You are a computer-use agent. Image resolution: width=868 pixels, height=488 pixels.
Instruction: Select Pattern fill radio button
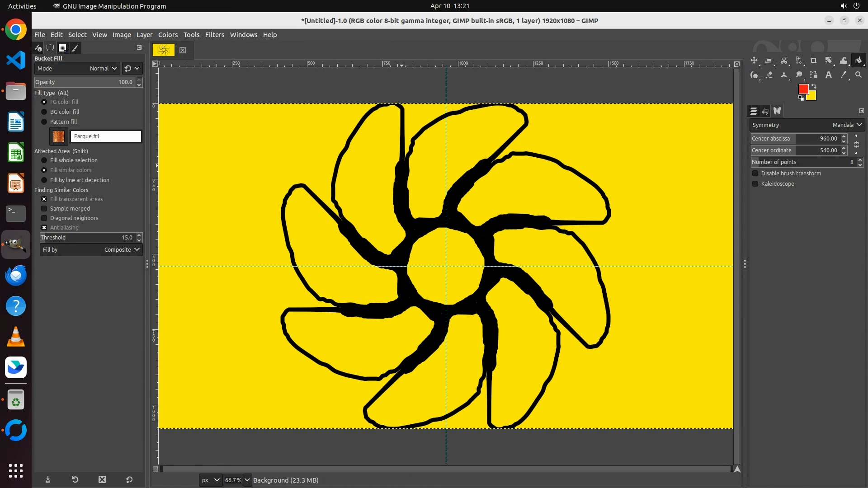(44, 122)
